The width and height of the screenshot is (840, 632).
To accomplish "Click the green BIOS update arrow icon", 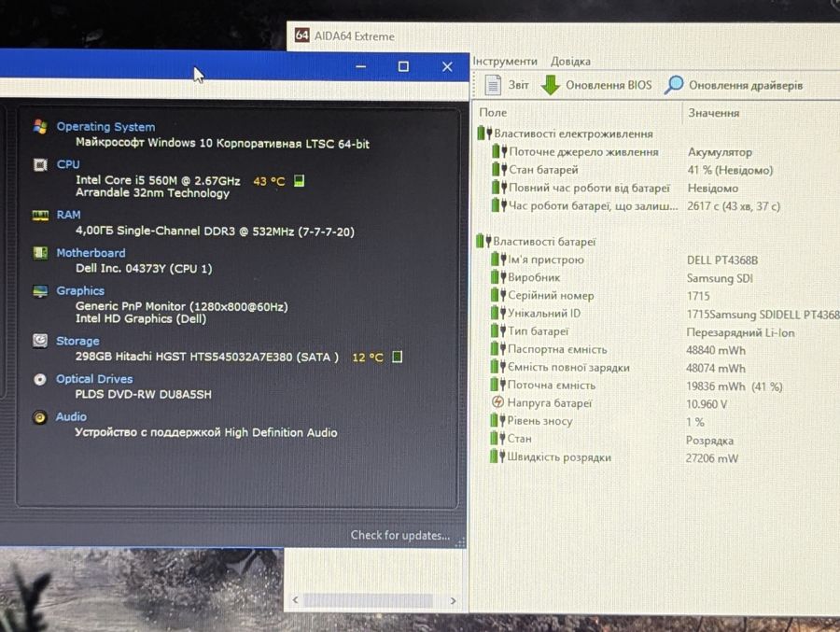I will point(550,85).
